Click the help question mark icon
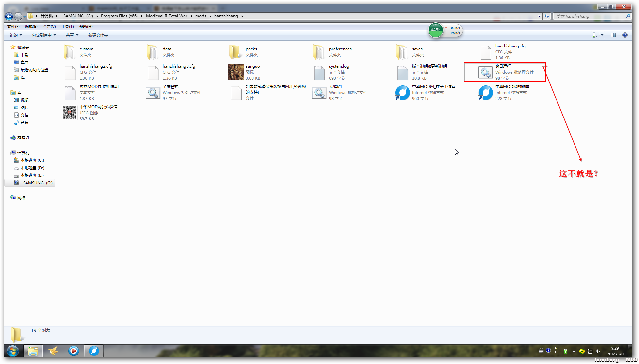 pos(625,35)
